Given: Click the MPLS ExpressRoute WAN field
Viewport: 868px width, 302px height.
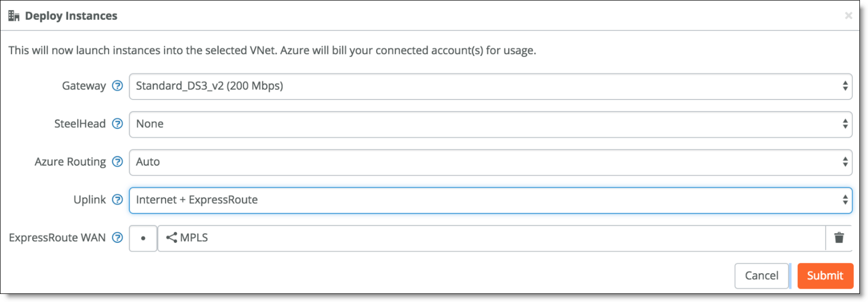Looking at the screenshot, I should point(492,238).
